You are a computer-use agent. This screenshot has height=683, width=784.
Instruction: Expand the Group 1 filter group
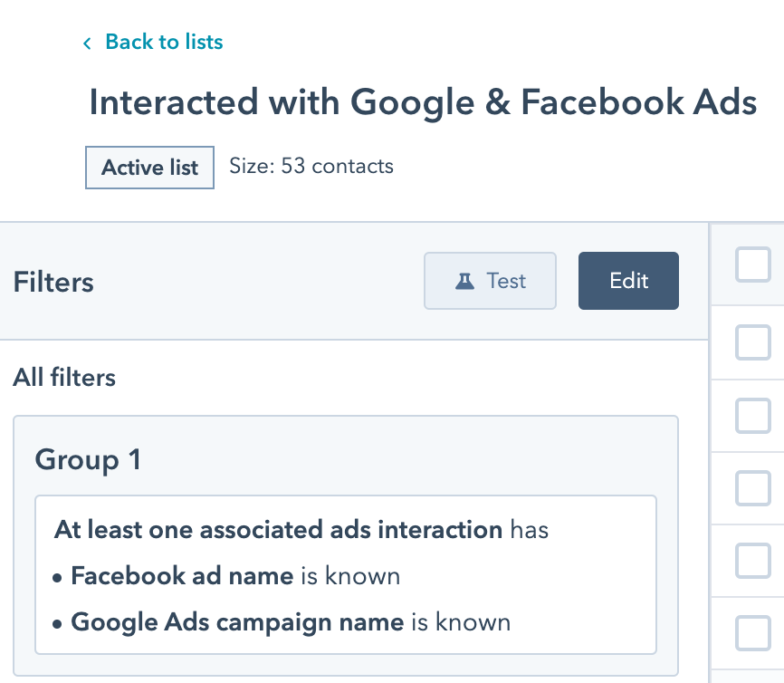coord(88,459)
